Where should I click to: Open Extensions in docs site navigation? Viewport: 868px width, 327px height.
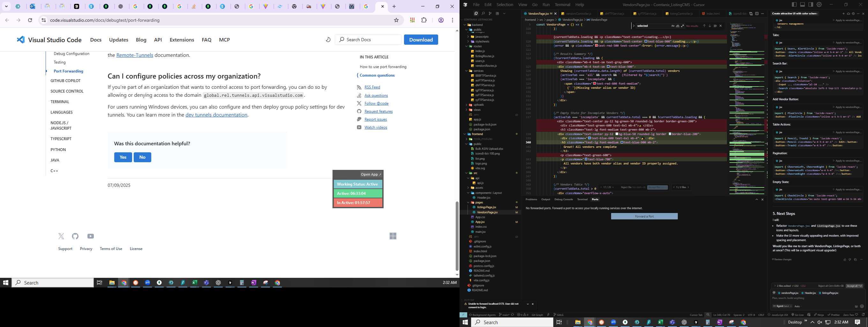coord(182,40)
